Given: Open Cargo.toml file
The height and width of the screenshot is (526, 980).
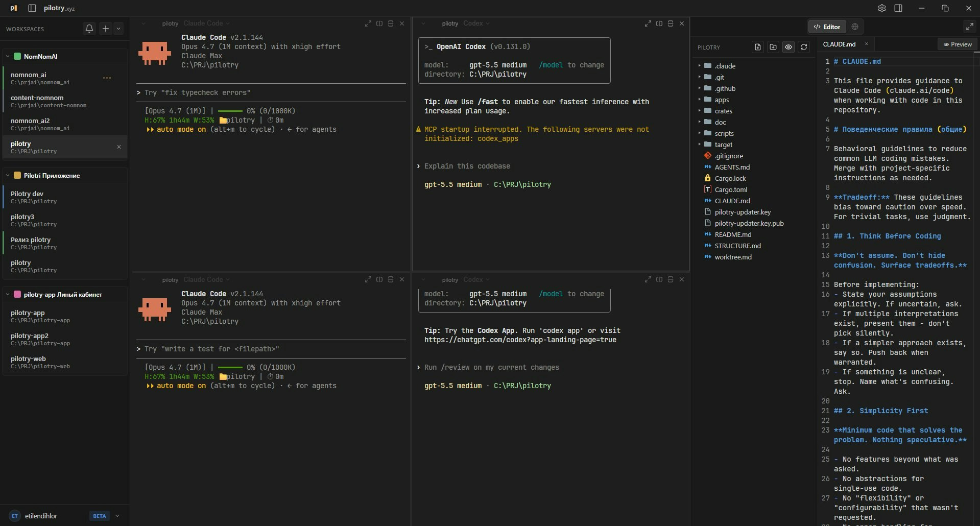Looking at the screenshot, I should tap(731, 189).
